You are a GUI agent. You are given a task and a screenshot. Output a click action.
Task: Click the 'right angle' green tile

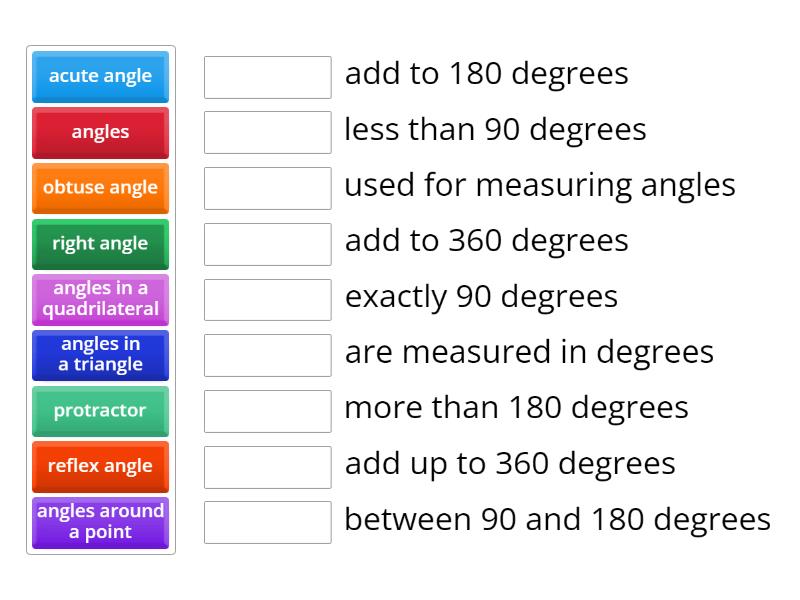[x=100, y=244]
